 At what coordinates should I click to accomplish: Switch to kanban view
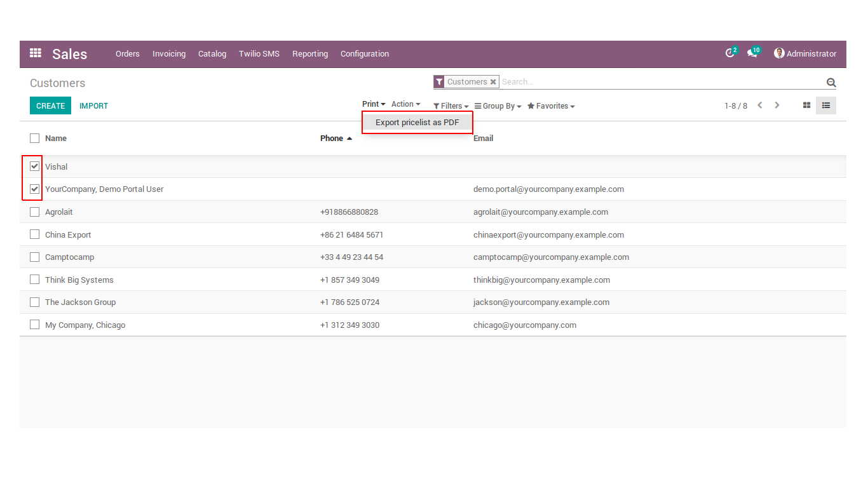point(807,105)
